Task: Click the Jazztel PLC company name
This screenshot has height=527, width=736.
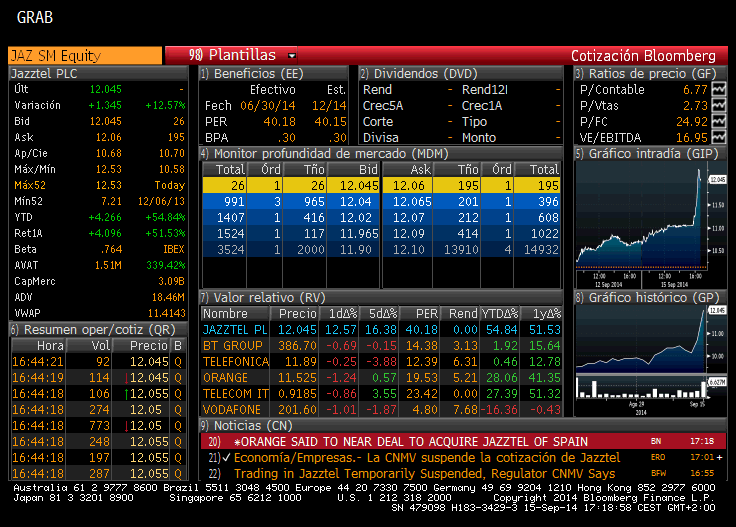Action: point(44,74)
